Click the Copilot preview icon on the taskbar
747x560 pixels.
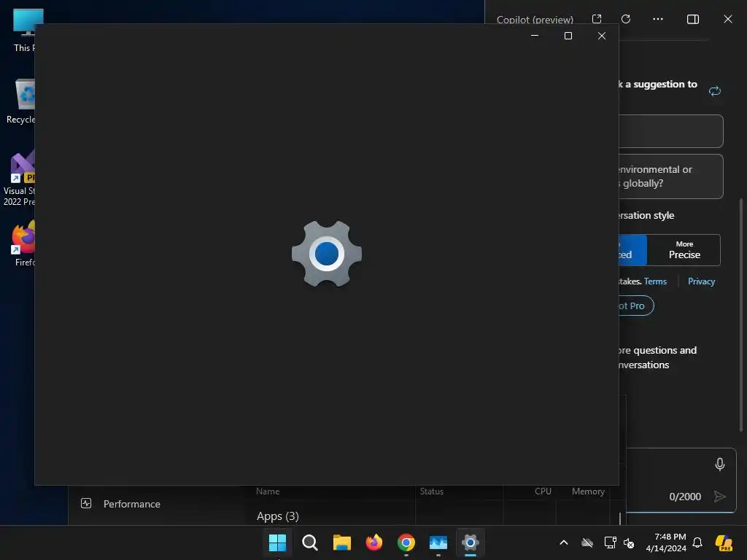[x=724, y=542]
